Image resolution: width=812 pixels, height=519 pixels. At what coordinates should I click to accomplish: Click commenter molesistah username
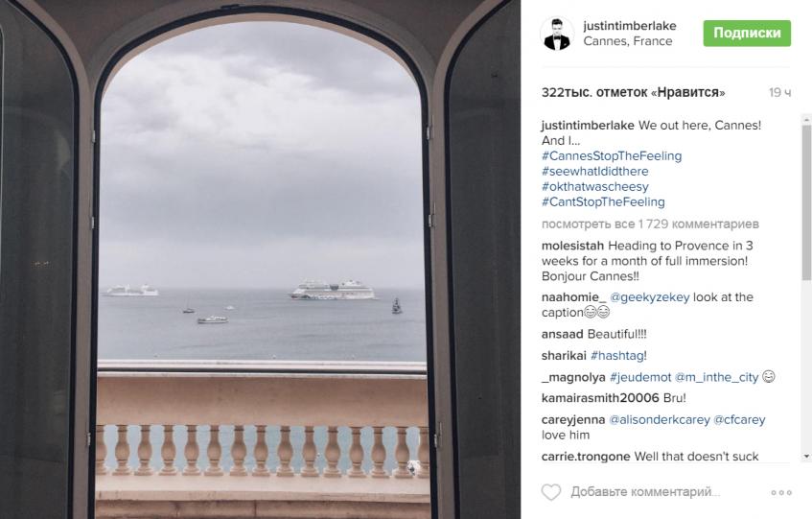[572, 246]
